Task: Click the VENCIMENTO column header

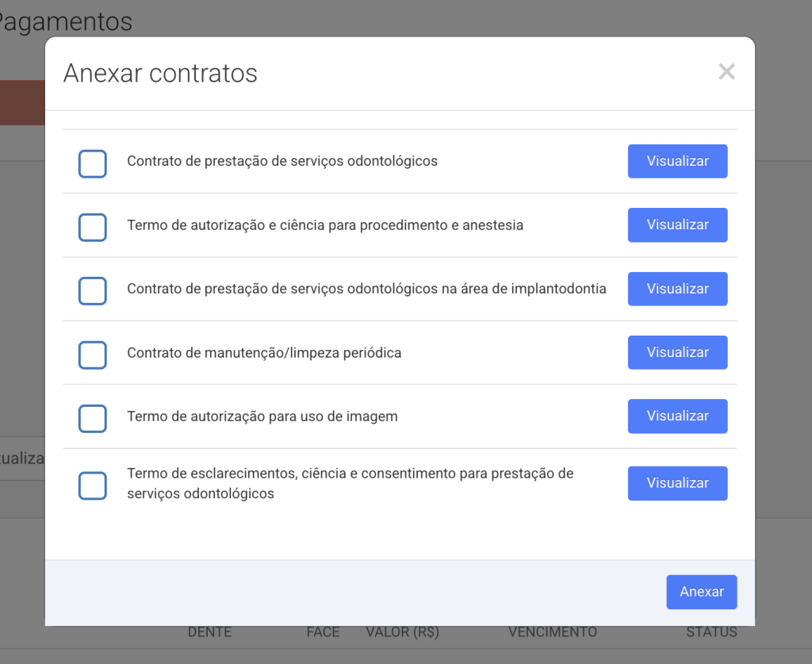Action: tap(553, 632)
